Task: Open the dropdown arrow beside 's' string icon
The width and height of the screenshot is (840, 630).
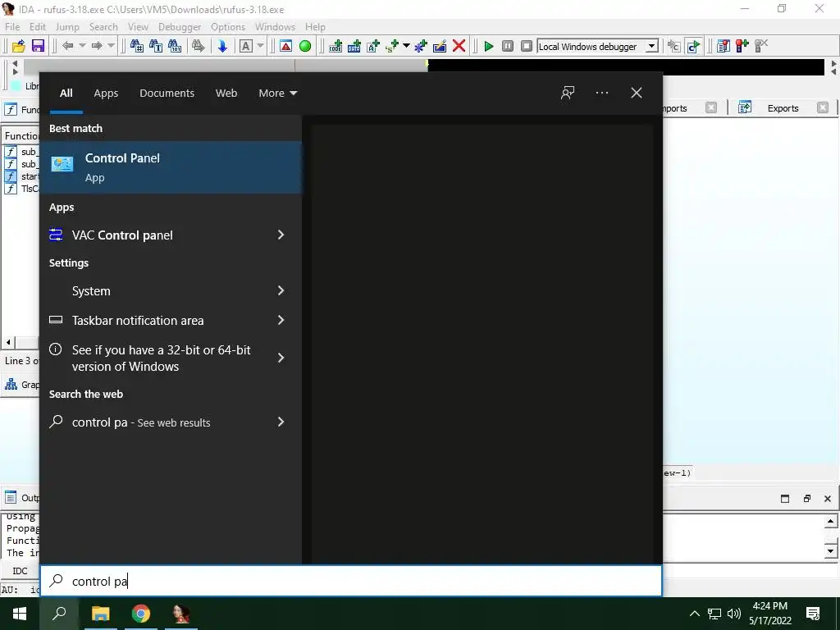Action: click(406, 46)
